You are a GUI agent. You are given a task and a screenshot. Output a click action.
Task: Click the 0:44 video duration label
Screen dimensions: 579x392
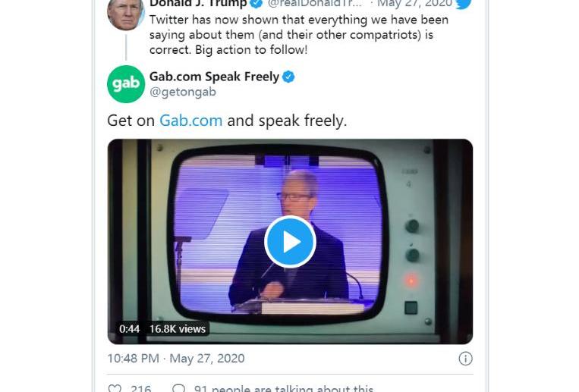point(129,329)
